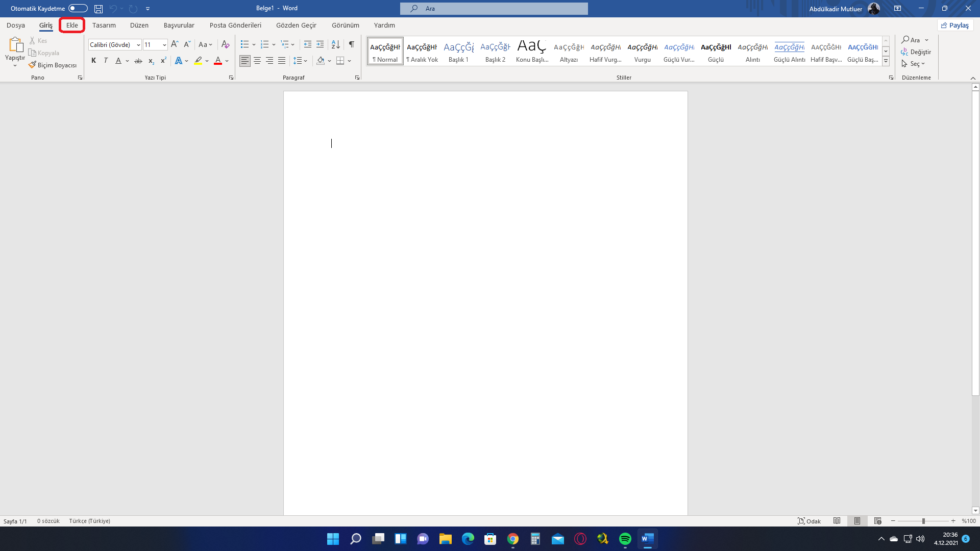Switch to the Tasarım tab
The image size is (980, 551).
104,25
